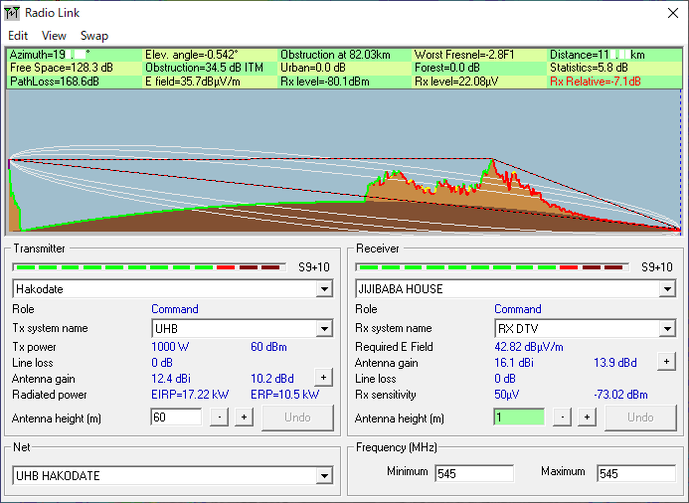
Task: Click the transmitter Undo button
Action: (x=297, y=417)
